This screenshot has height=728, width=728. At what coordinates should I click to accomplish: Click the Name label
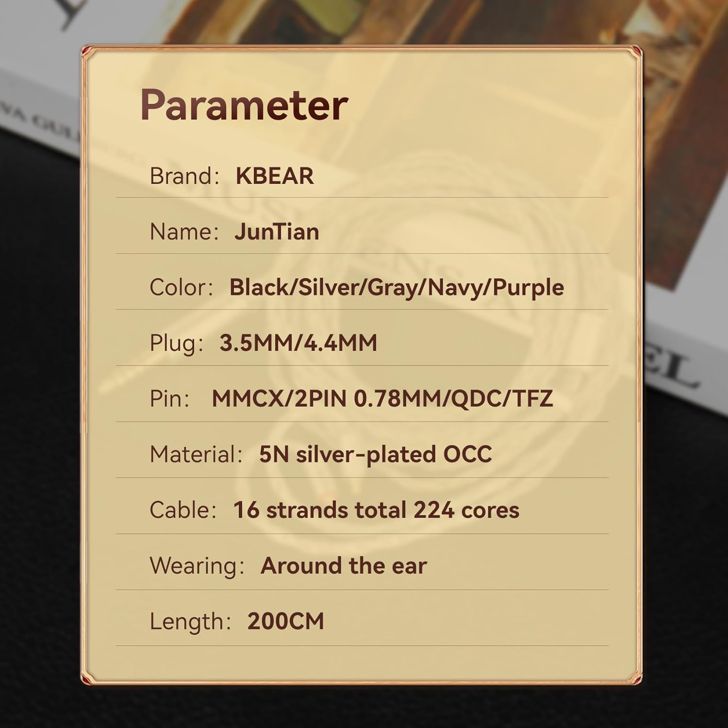click(184, 232)
